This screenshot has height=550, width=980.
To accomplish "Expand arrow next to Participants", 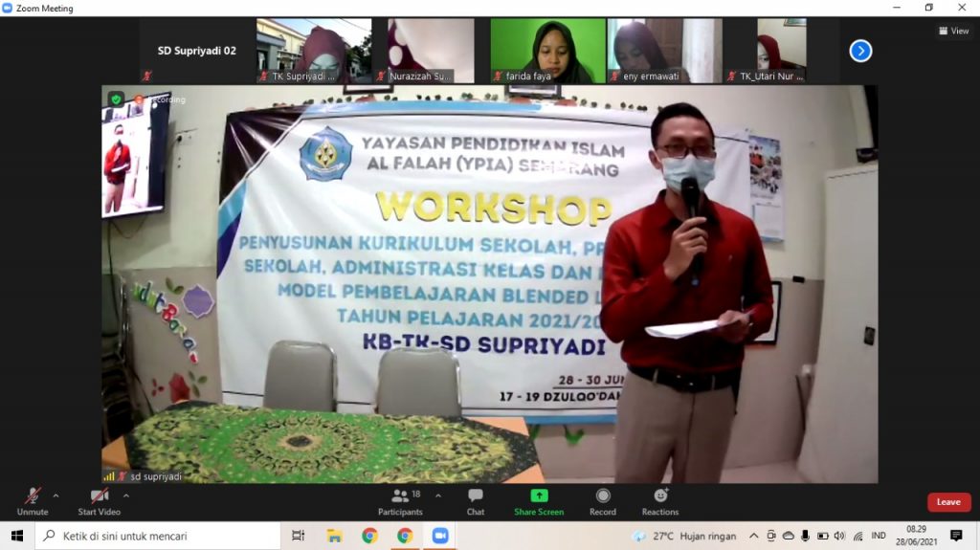I will point(438,495).
